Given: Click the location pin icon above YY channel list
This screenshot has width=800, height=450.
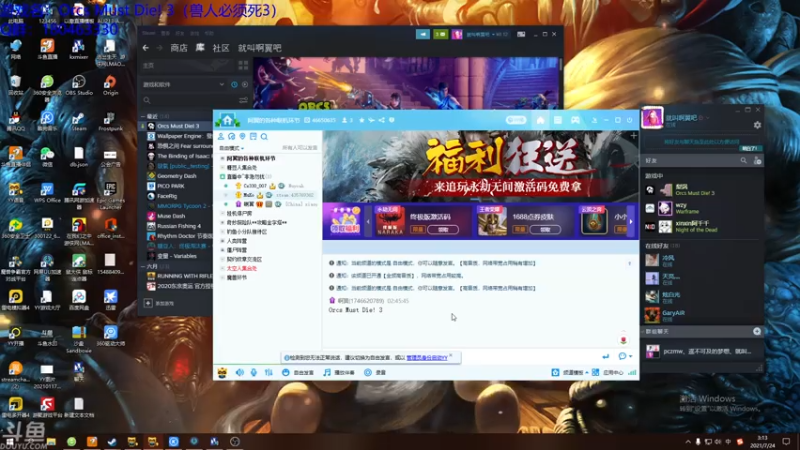Looking at the screenshot, I should point(242,137).
